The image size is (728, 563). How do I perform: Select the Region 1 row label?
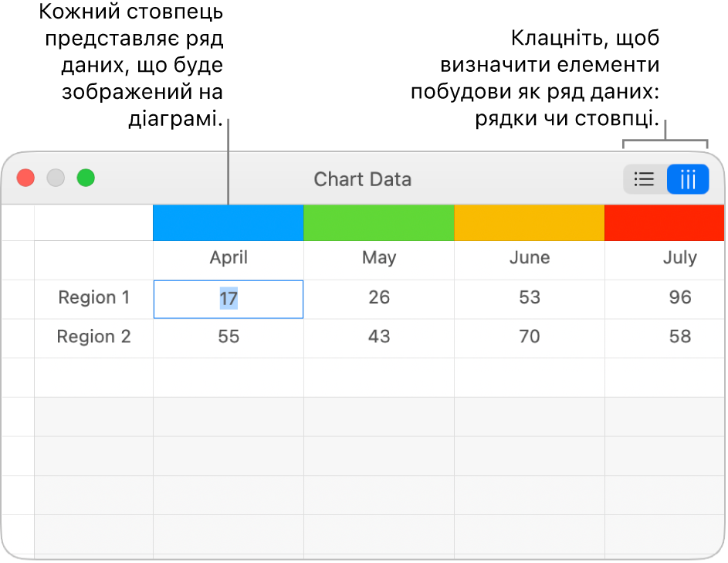click(94, 298)
